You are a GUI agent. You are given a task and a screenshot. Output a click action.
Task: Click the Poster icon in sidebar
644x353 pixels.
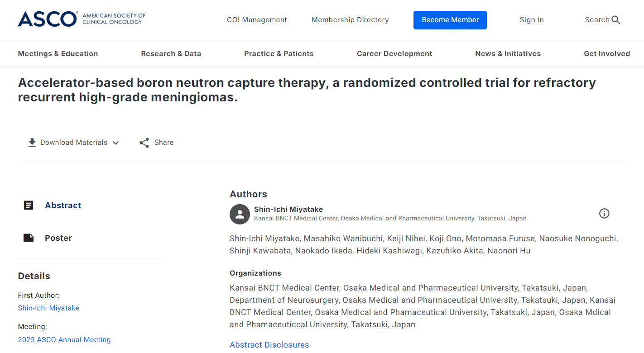click(x=29, y=238)
